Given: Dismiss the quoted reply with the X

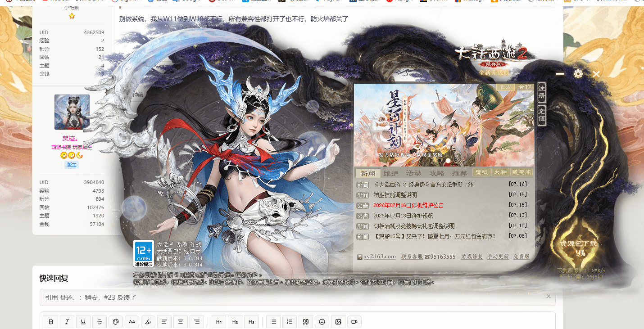Looking at the screenshot, I should [x=548, y=296].
